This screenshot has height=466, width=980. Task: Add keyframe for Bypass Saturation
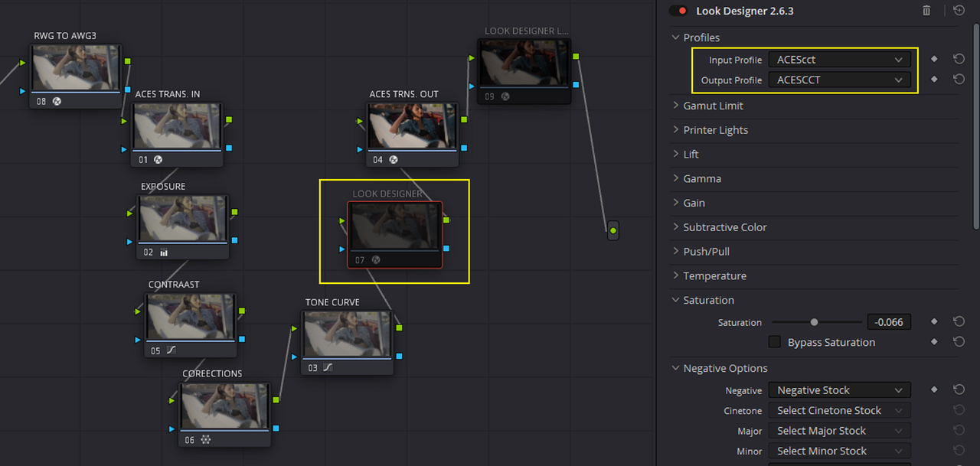[x=934, y=342]
